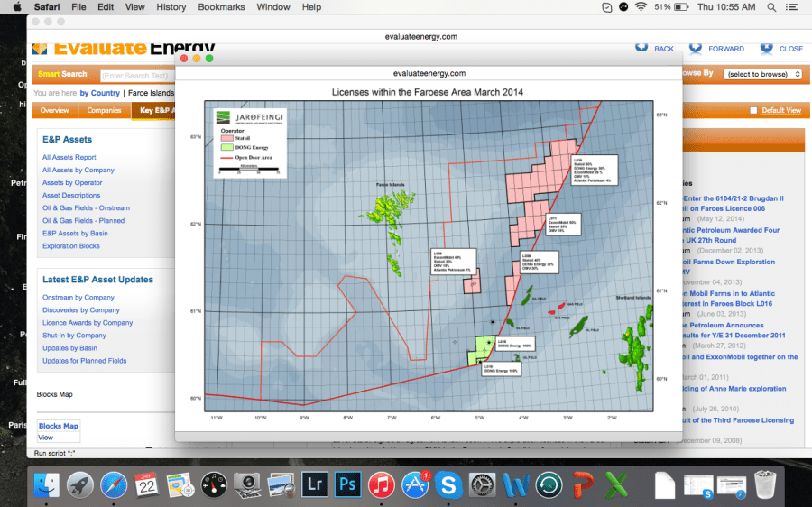The width and height of the screenshot is (812, 507).
Task: Launch Lightroom from the dock
Action: pos(315,484)
